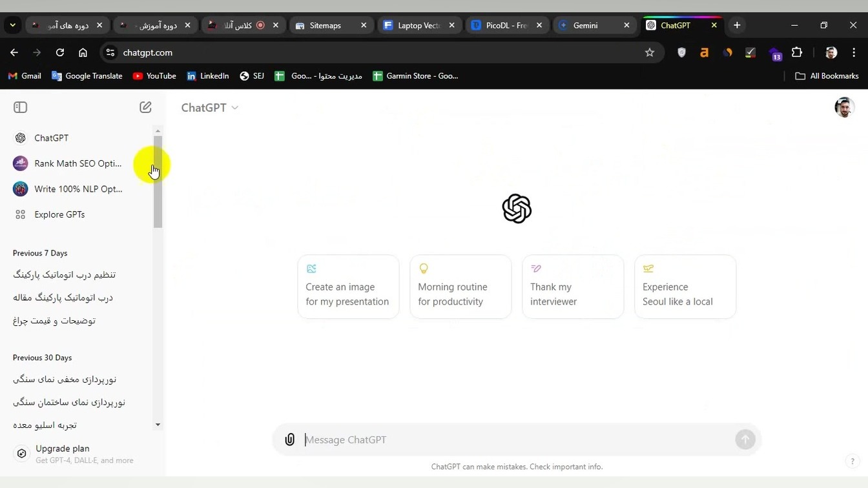The height and width of the screenshot is (488, 868).
Task: Open the extension with 13 badge
Action: pos(775,53)
